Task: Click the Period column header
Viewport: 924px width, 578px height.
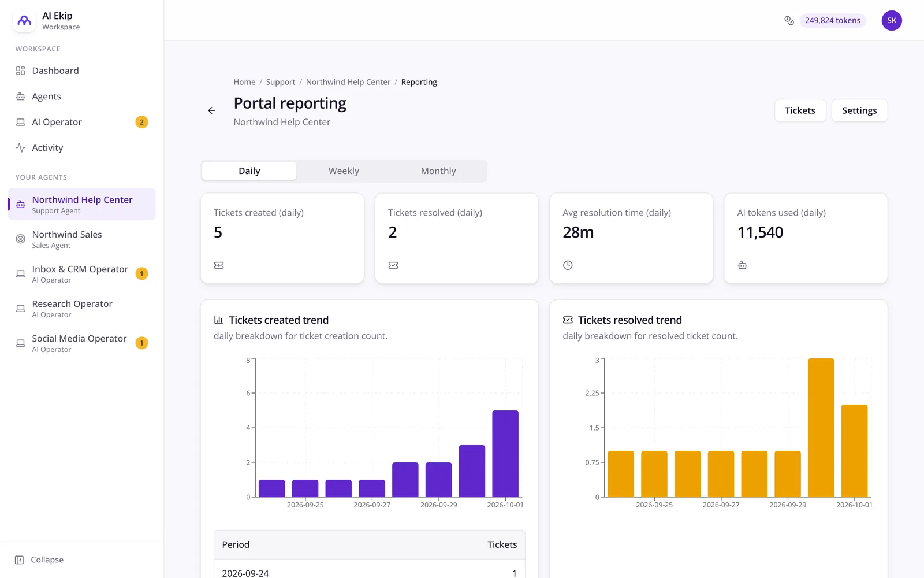Action: point(236,544)
